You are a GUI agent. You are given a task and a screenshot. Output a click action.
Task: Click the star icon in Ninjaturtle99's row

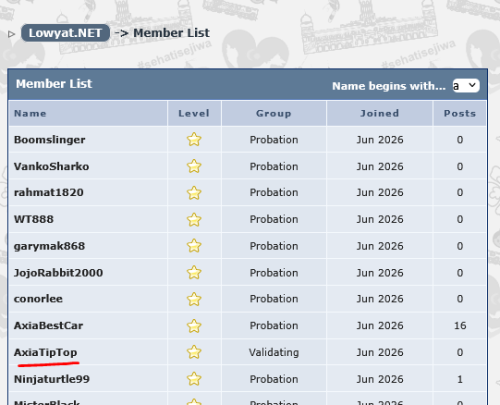point(194,379)
